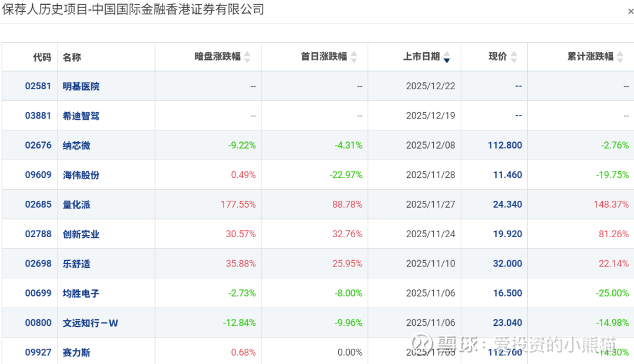Viewport: 634px width, 364px height.
Task: Click the 暗盘涨跌幅 header label
Action: point(218,56)
